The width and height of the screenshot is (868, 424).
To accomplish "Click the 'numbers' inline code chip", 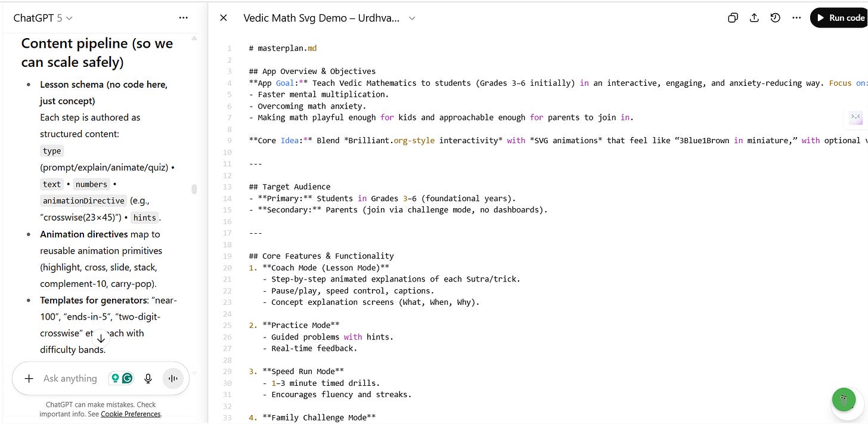I will click(x=91, y=184).
